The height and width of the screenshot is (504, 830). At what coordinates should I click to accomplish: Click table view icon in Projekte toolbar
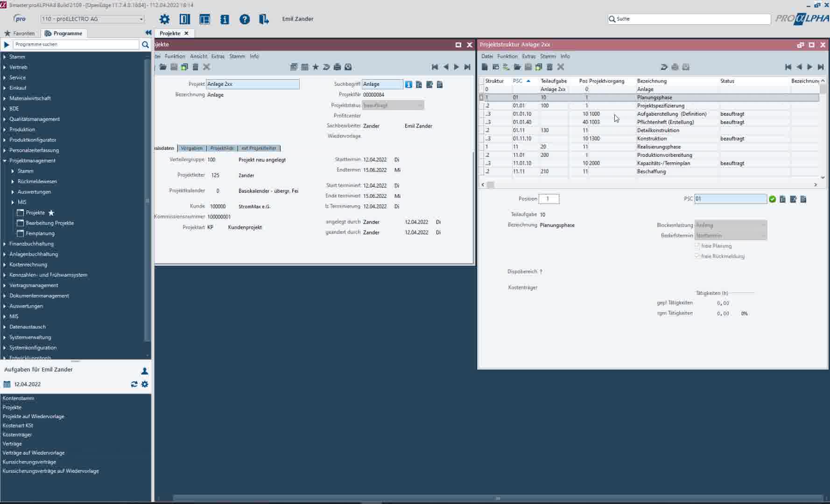(x=305, y=67)
